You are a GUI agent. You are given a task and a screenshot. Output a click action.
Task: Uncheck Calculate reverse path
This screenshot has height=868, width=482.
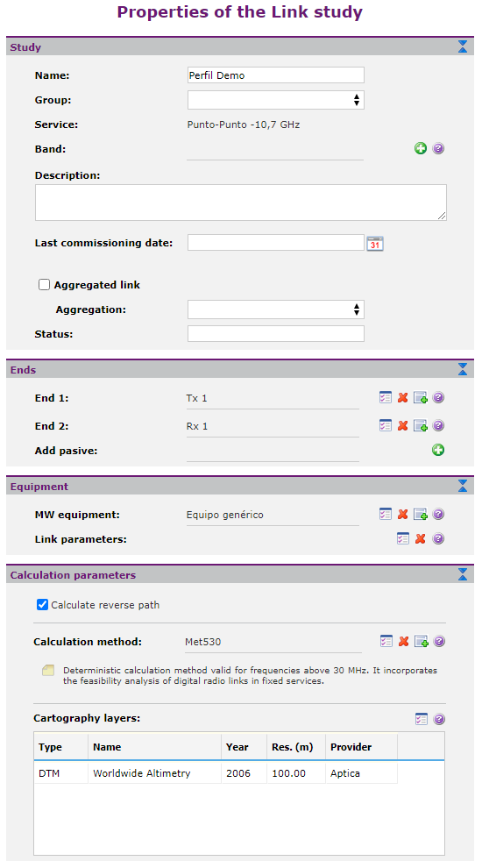[x=42, y=604]
